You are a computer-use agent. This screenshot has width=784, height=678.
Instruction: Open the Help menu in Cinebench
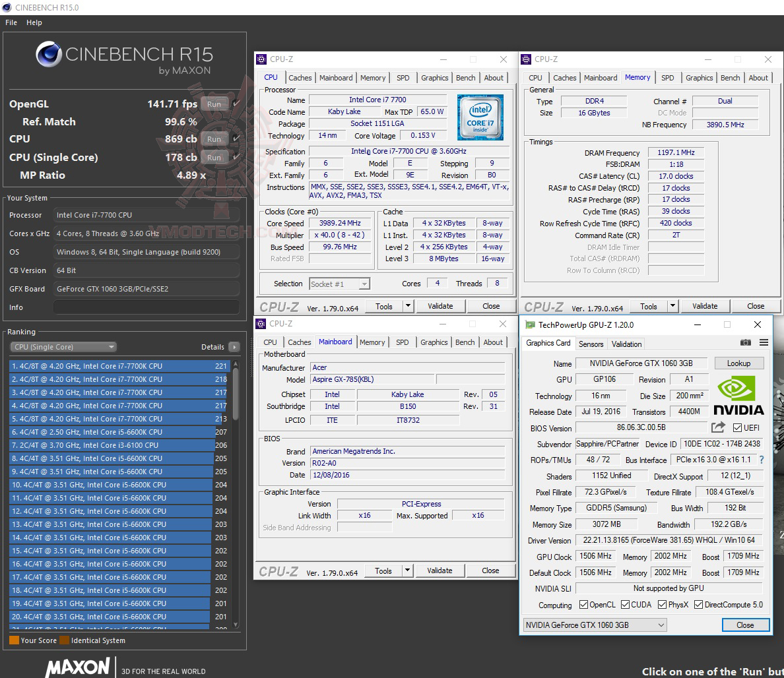pyautogui.click(x=34, y=22)
